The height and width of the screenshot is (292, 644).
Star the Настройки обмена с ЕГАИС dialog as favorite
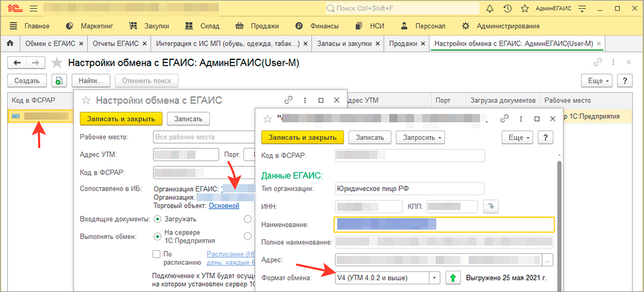[86, 100]
